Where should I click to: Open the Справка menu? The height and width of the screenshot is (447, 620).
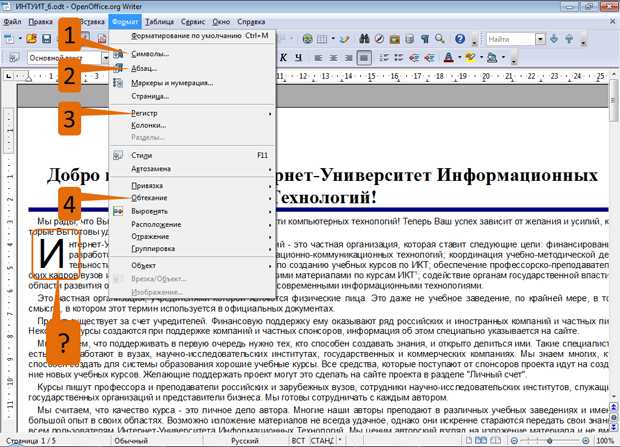click(251, 22)
